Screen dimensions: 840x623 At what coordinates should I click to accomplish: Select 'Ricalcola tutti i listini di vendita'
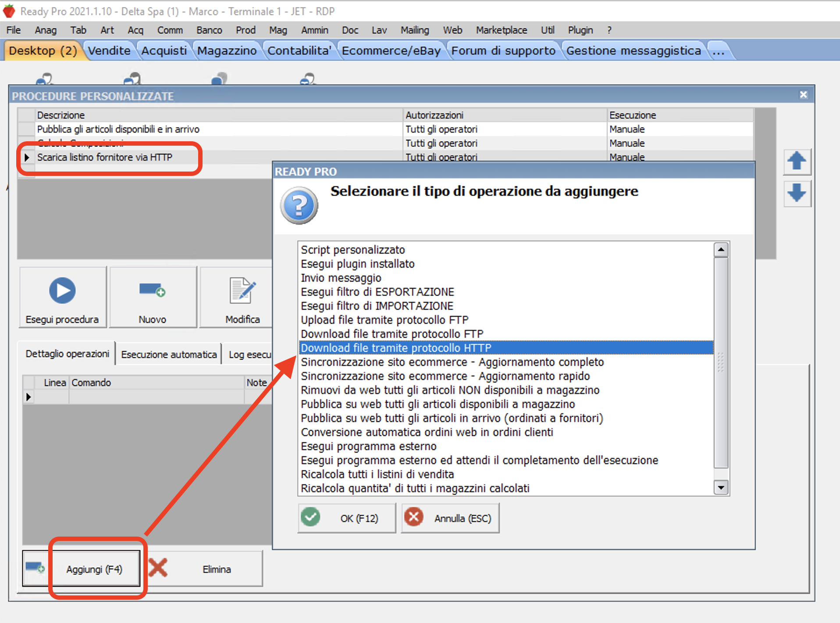coord(506,474)
